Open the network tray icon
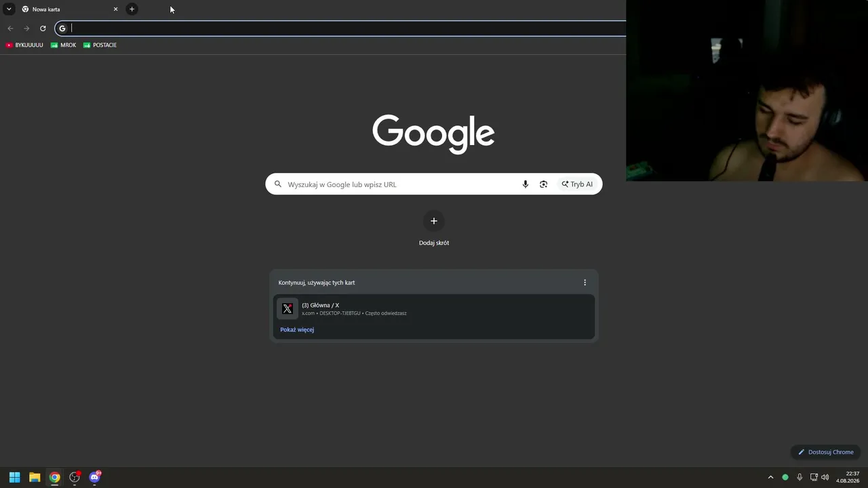The image size is (868, 488). pos(814,477)
